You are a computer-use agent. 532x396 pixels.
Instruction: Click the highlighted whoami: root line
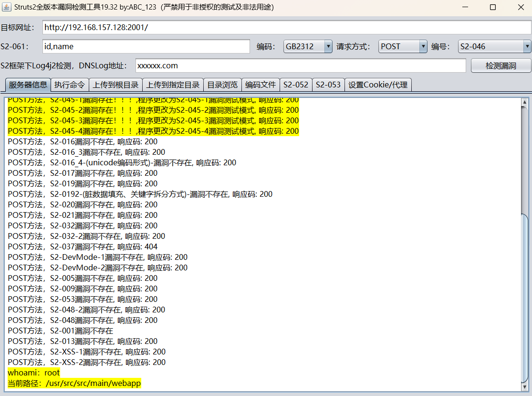(x=33, y=373)
